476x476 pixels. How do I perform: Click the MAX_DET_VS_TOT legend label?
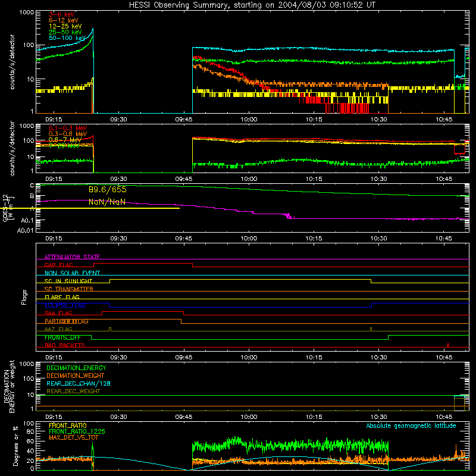tap(73, 437)
